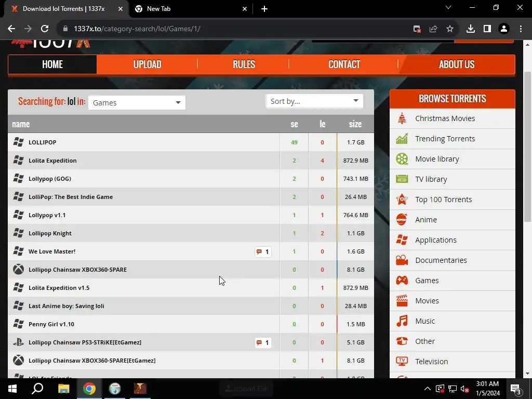Screen dimensions: 532x399
Task: Open LolliPop: The Best Indie Game link
Action: coord(71,197)
